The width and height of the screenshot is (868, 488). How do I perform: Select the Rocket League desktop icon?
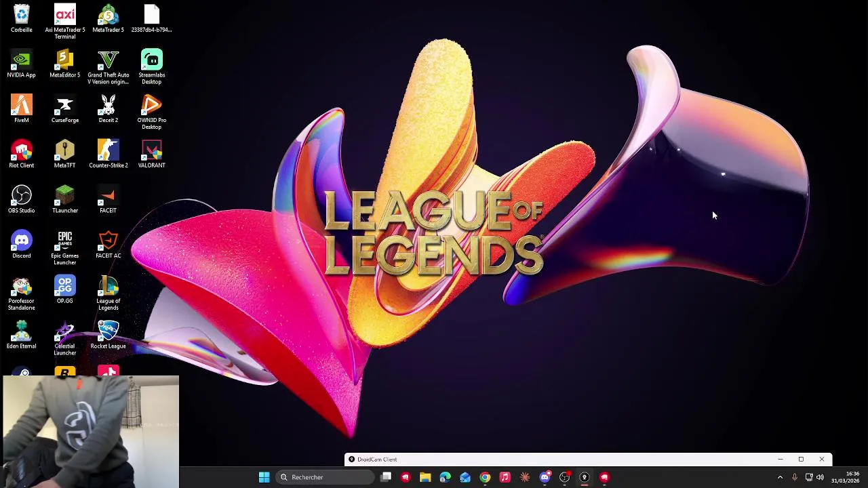click(x=108, y=335)
